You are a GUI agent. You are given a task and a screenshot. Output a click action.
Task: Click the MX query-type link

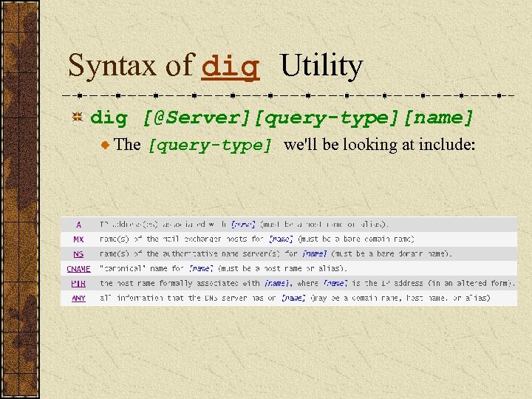[78, 239]
